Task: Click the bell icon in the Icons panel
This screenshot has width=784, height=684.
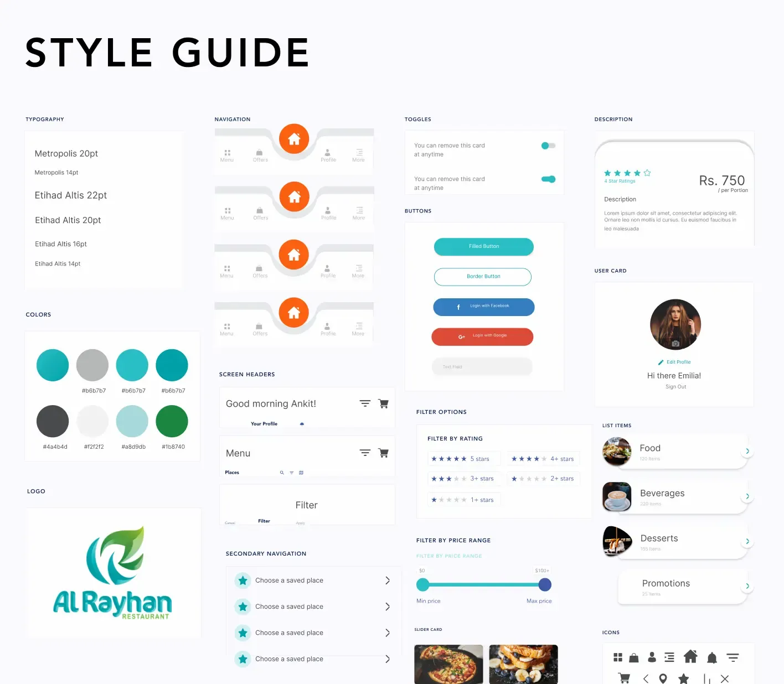Action: [712, 657]
